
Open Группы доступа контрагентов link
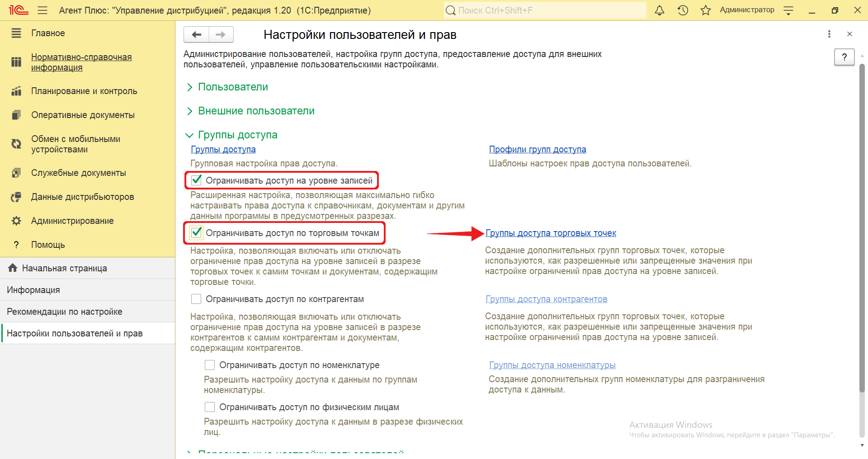point(546,299)
